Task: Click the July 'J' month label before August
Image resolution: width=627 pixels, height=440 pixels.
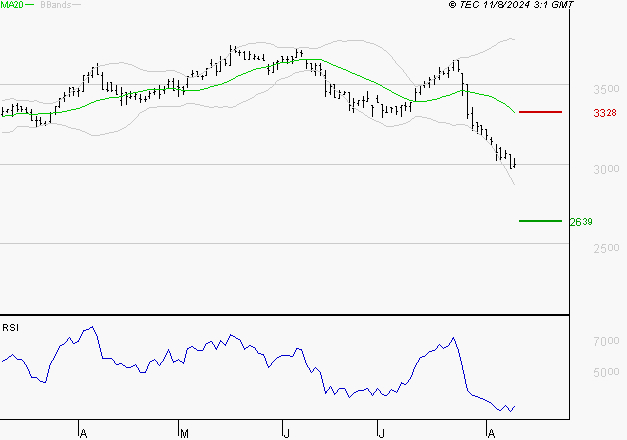Action: tap(381, 434)
